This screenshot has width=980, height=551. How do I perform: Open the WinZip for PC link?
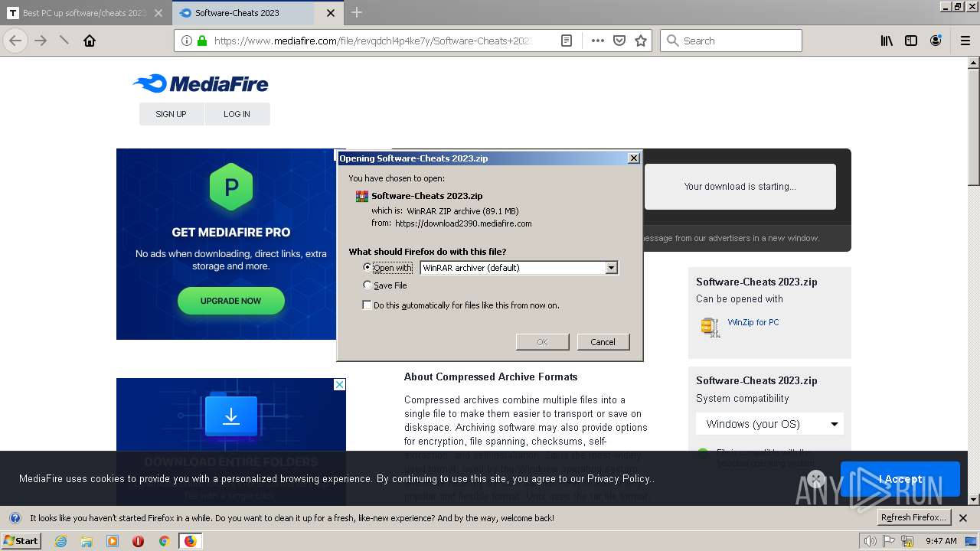click(753, 322)
